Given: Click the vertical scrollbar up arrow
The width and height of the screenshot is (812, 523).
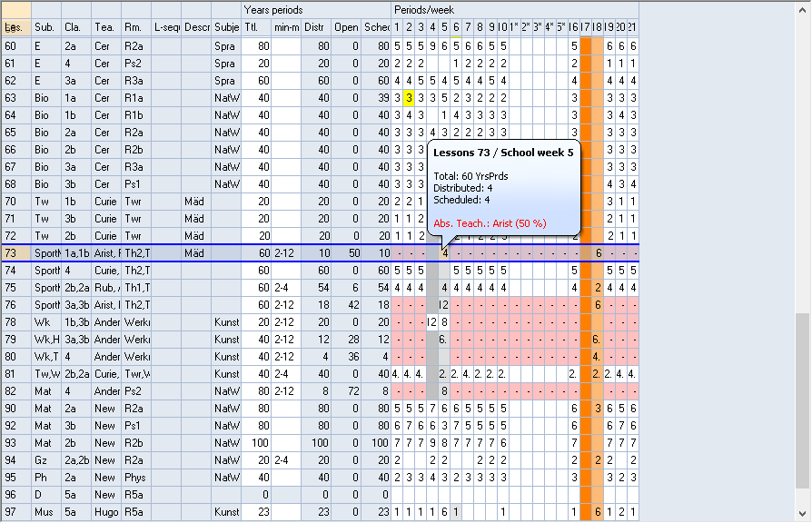Looking at the screenshot, I should [x=802, y=9].
